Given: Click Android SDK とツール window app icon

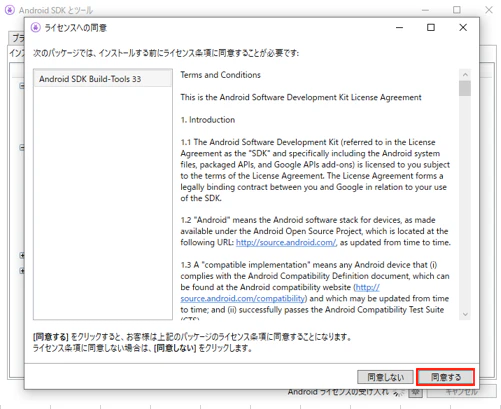Looking at the screenshot, I should (10, 10).
